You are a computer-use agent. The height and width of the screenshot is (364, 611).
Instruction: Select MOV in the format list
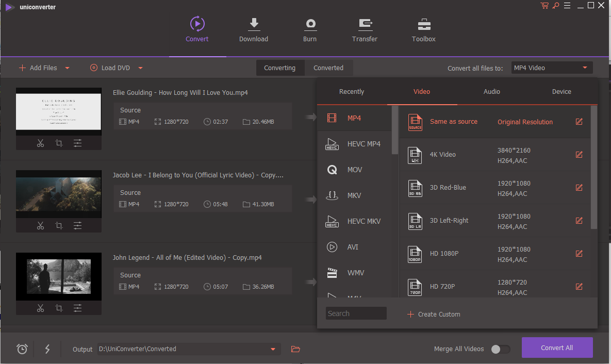coord(354,170)
